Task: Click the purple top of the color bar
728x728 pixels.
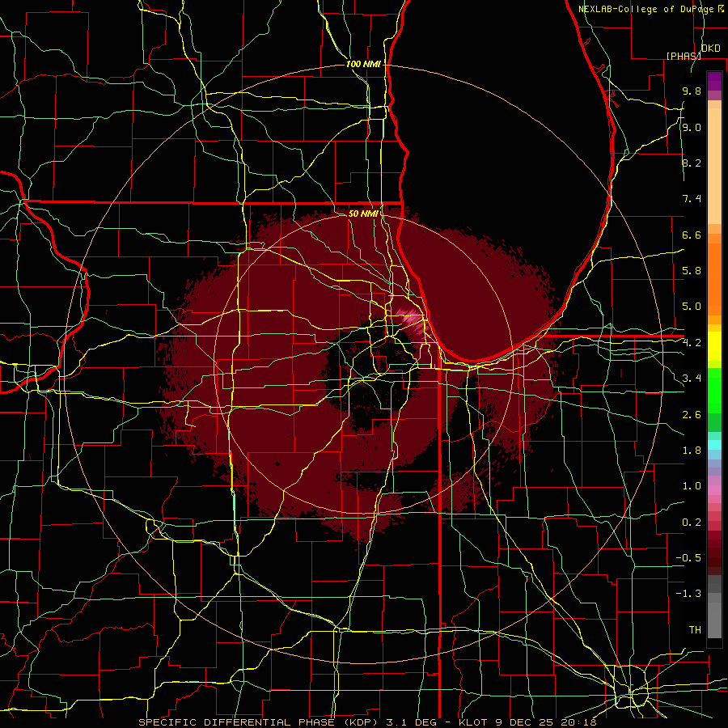Action: (714, 81)
